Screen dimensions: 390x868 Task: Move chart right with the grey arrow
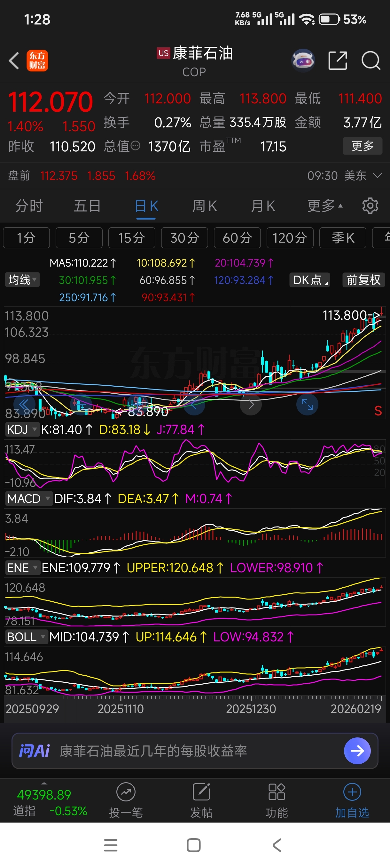coord(251,404)
